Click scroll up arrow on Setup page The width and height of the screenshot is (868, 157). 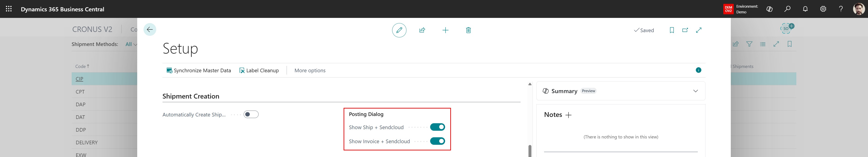pos(530,84)
